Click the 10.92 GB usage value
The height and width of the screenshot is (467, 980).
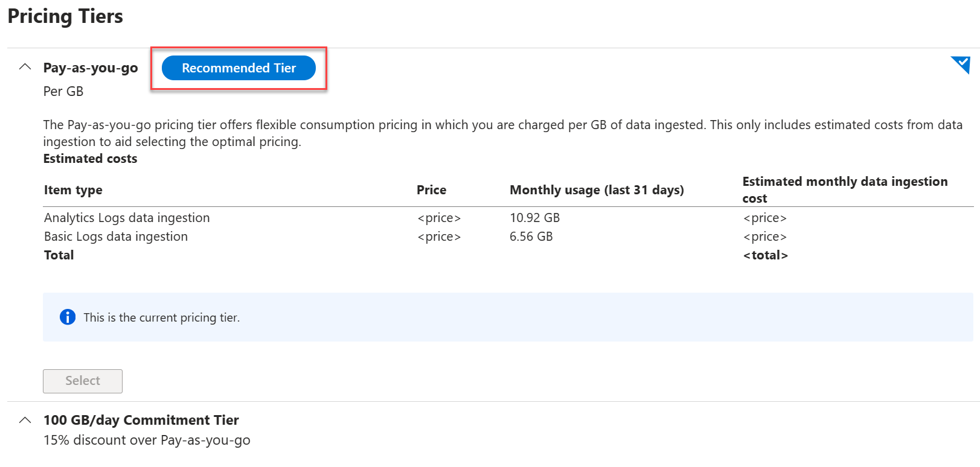[534, 218]
